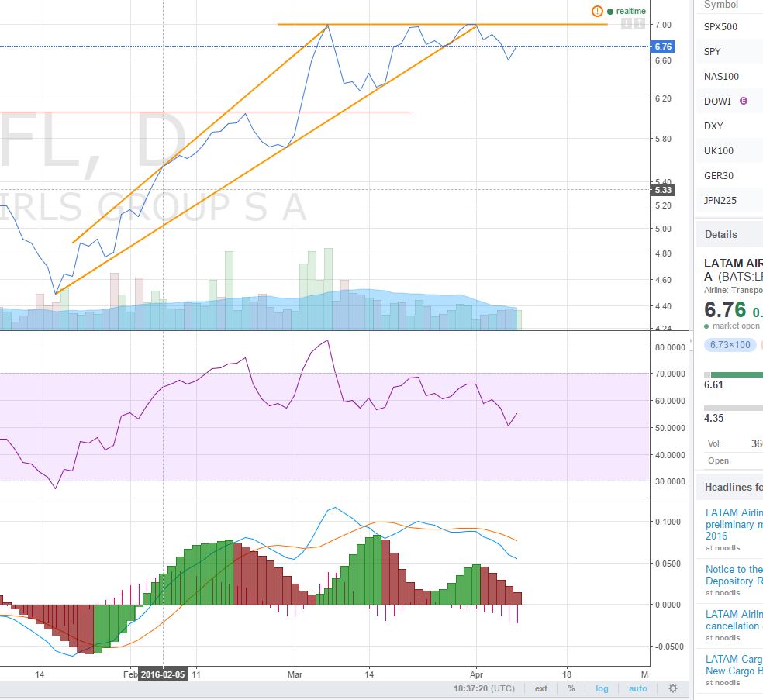Open the preliminary 2016 LATAM headline
Image resolution: width=763 pixels, height=700 pixels.
[734, 524]
